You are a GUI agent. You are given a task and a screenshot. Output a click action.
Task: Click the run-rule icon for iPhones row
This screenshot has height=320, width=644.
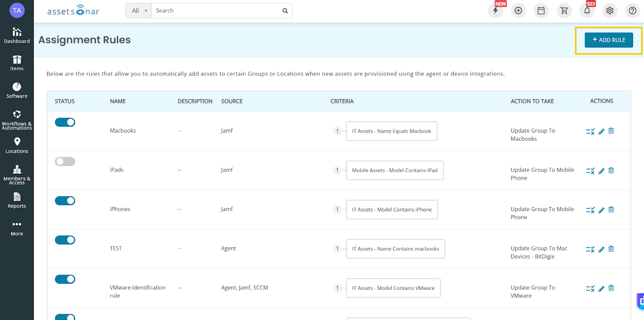coord(590,210)
